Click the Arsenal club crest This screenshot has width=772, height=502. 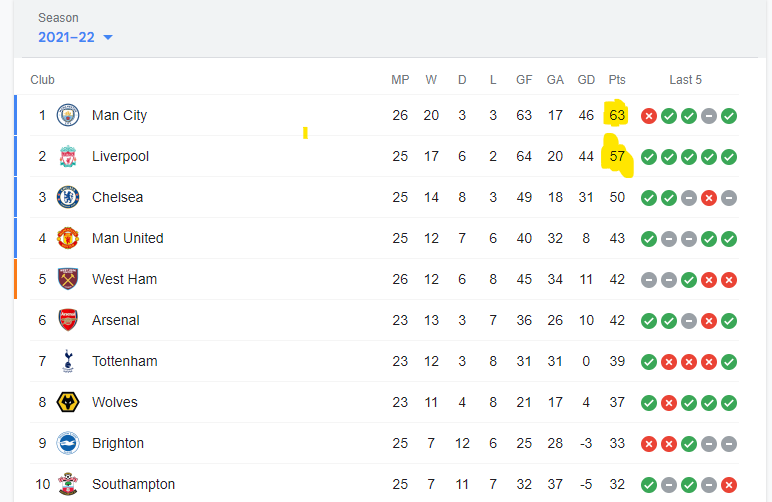point(68,320)
